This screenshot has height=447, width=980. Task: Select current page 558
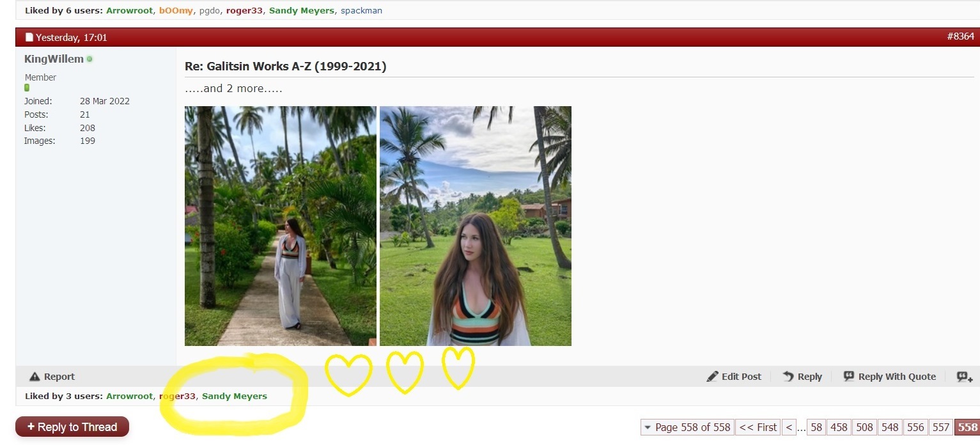click(x=967, y=427)
